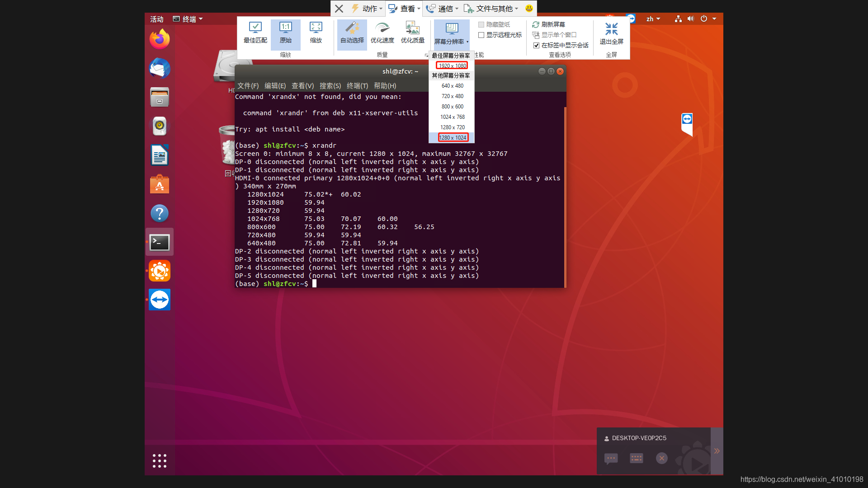Viewport: 868px width, 488px height.
Task: Click the network status icon
Action: 678,19
